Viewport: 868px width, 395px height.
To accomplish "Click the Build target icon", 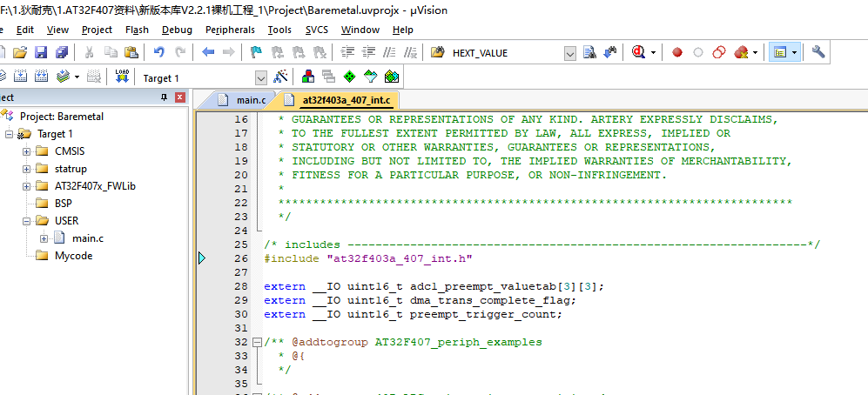I will (x=20, y=76).
